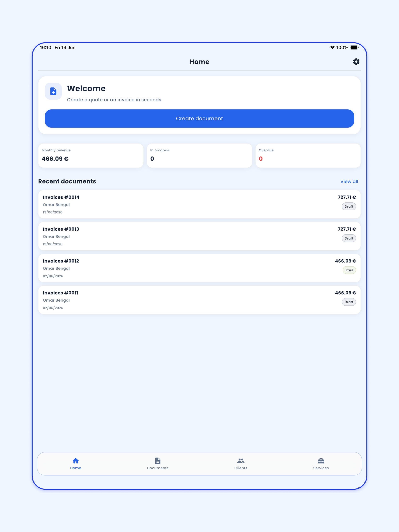
Task: Tap the Paid badge on Invoices #0012
Action: 349,270
